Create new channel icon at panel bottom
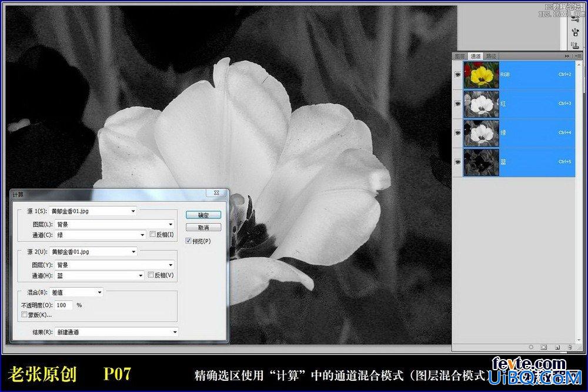The height and width of the screenshot is (392, 588). coord(557,347)
